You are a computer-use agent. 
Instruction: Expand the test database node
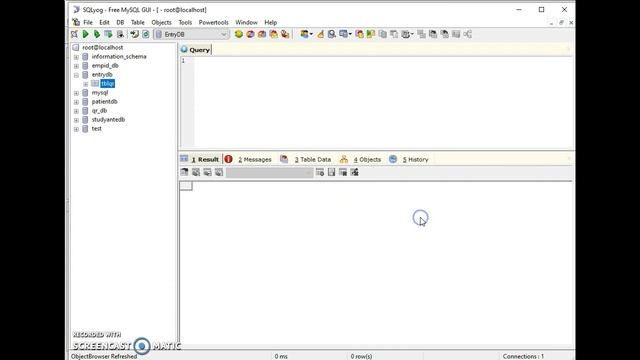tap(76, 129)
